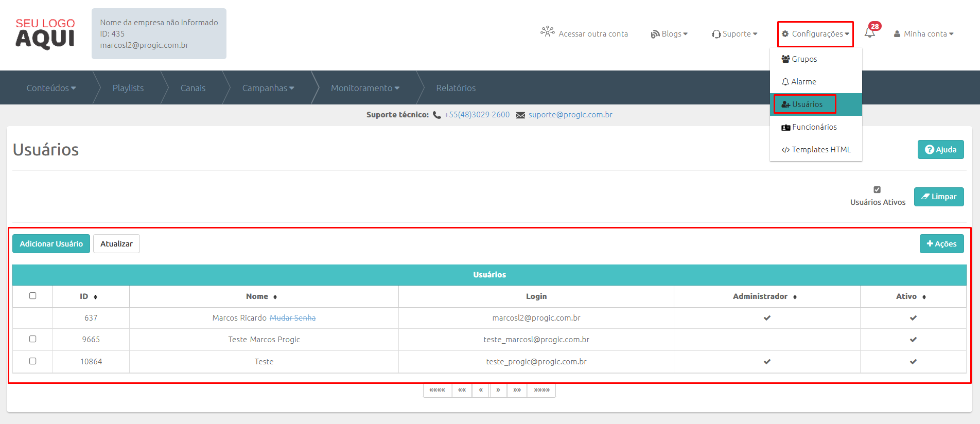Click the +55(48)3029-2600 phone link

point(477,115)
